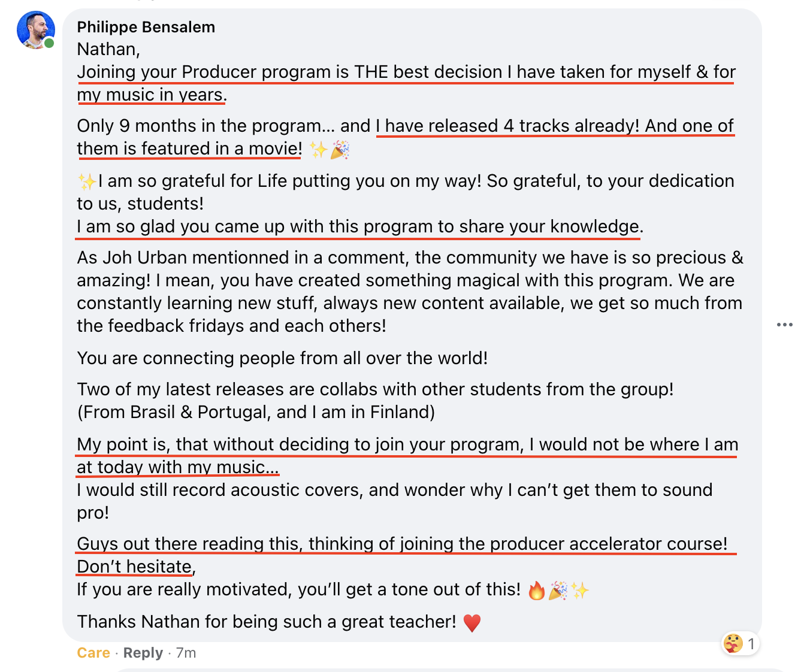Click the red heart emoji
This screenshot has height=672, width=810.
472,623
